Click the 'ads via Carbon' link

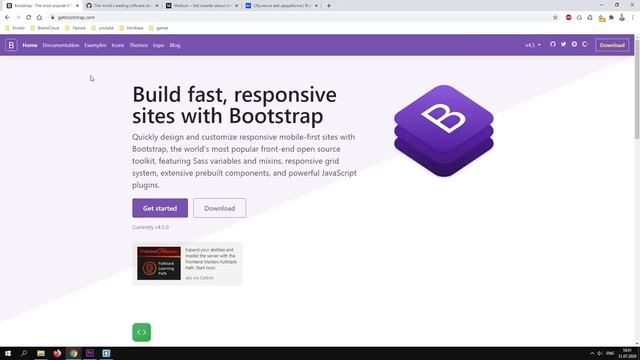click(200, 278)
